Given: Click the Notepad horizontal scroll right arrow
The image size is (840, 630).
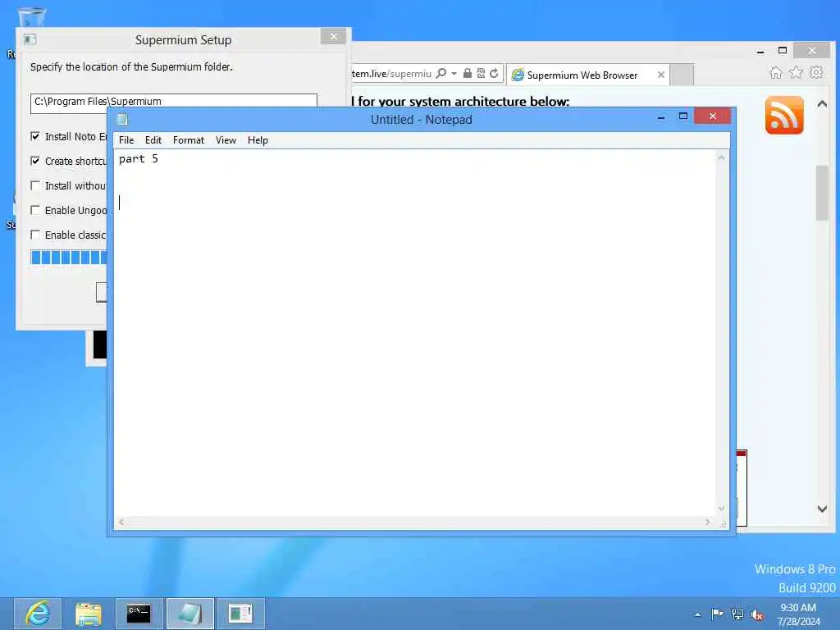Looking at the screenshot, I should pyautogui.click(x=708, y=522).
